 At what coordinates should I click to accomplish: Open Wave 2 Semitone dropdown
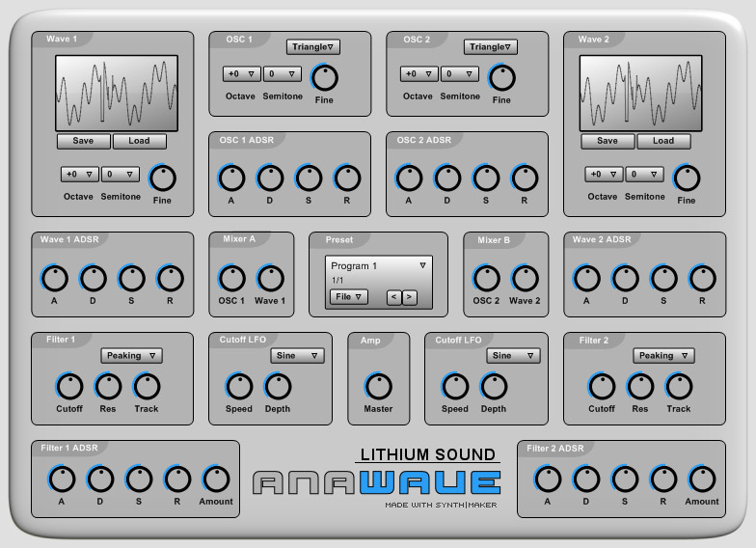point(644,174)
